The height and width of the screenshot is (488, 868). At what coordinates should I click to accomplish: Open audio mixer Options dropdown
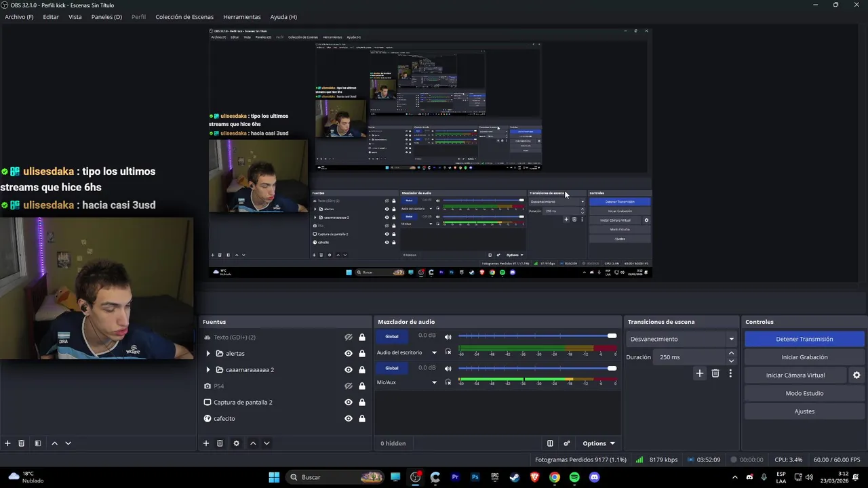[599, 443]
